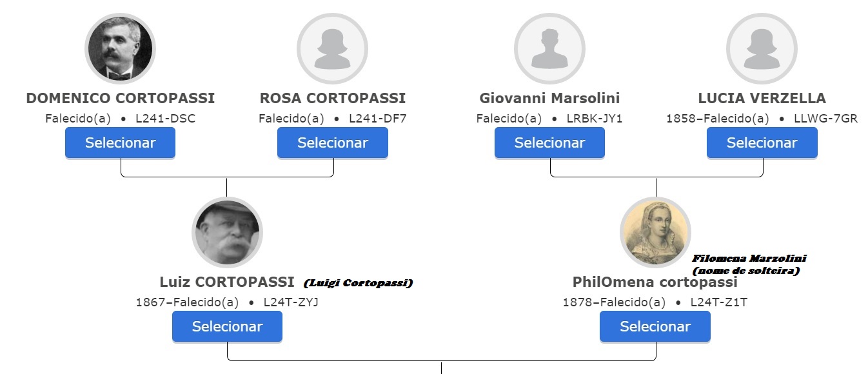Click Selecionar for Luiz Cortopassi
This screenshot has height=374, width=868.
pos(227,326)
